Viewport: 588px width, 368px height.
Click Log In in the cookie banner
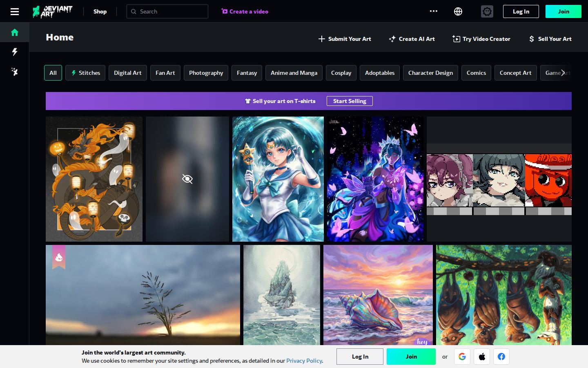click(x=360, y=357)
